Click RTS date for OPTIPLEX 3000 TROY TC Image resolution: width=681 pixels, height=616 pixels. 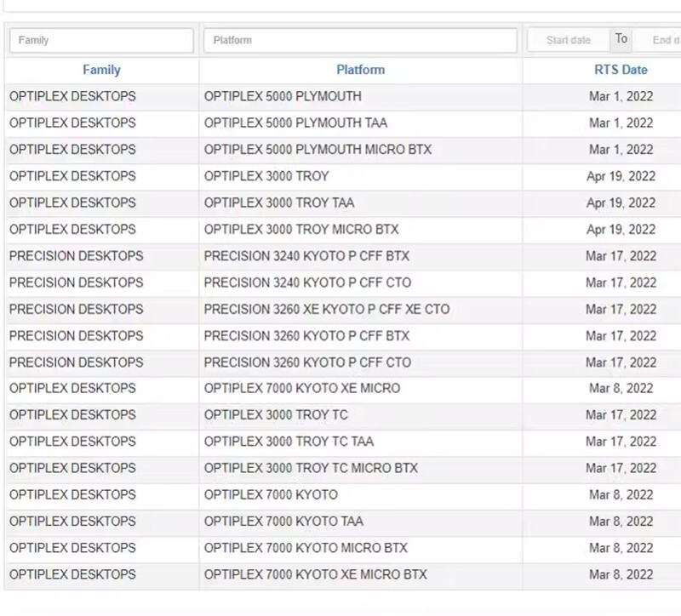tap(621, 415)
